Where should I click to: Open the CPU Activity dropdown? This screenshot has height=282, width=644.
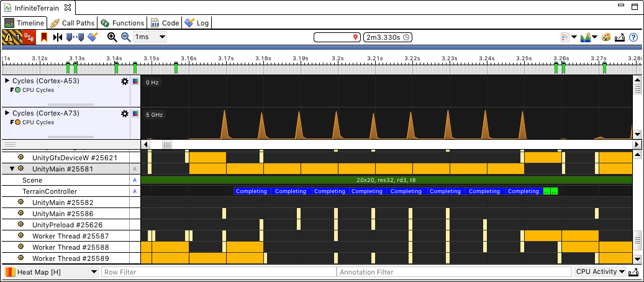tap(600, 271)
